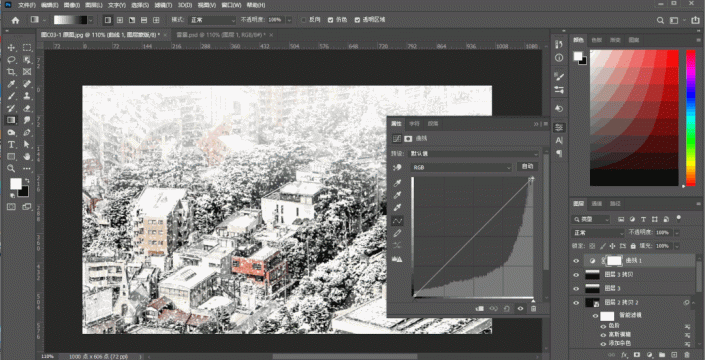Select the Zoom tool in toolbar
The width and height of the screenshot is (705, 360).
point(12,169)
